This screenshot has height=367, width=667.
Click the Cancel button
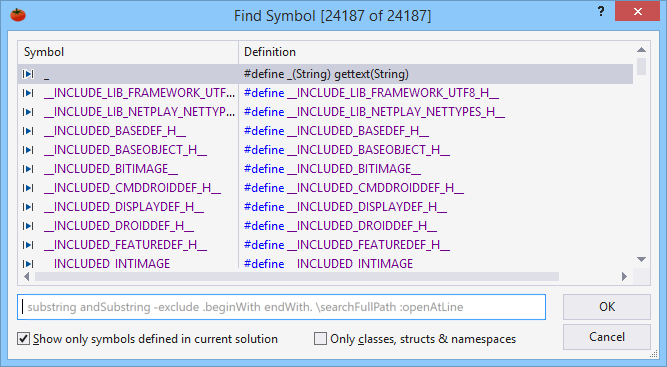[607, 337]
